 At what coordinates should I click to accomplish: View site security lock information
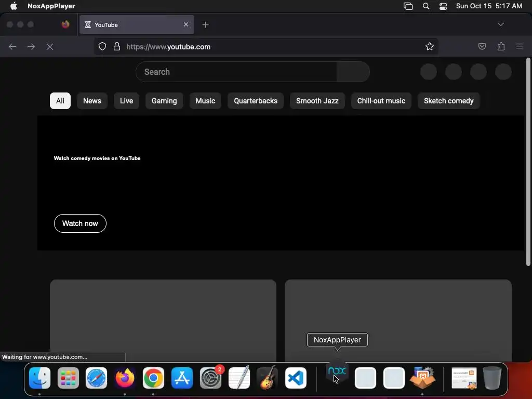tap(117, 46)
